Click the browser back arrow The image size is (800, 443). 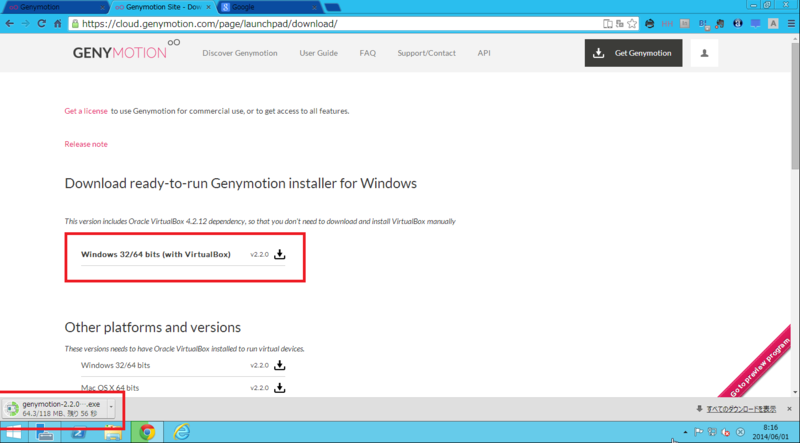click(x=10, y=23)
